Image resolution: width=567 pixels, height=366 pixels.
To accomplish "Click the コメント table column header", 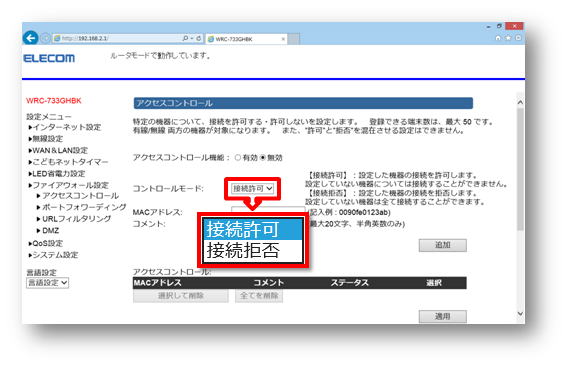I will tap(268, 283).
